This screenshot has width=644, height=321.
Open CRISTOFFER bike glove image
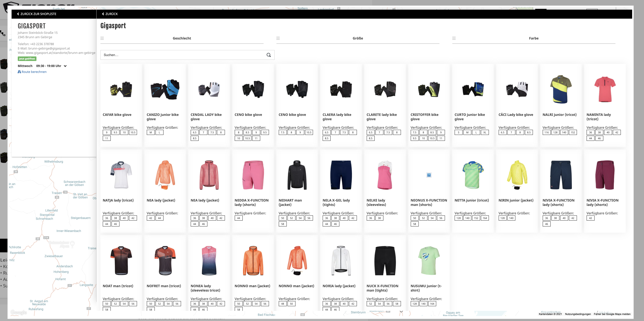[429, 89]
